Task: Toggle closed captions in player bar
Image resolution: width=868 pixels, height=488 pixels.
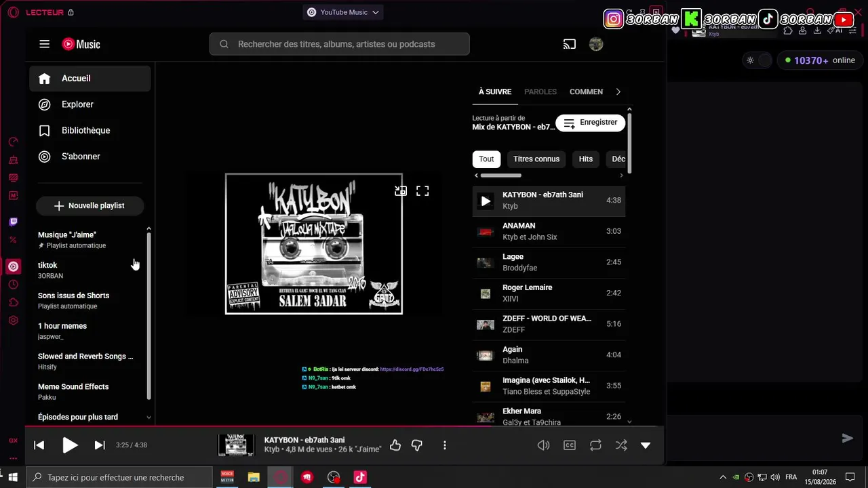Action: coord(570,445)
